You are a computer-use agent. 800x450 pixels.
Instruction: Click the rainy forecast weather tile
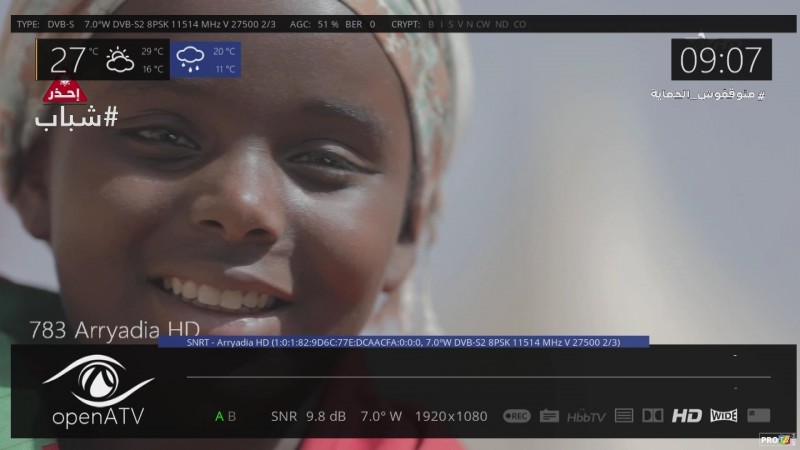207,60
